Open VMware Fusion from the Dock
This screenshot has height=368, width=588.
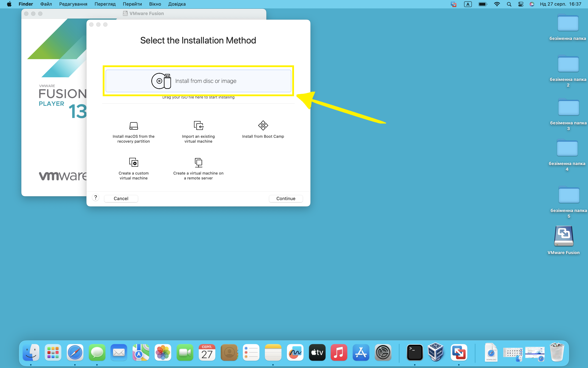(x=459, y=352)
